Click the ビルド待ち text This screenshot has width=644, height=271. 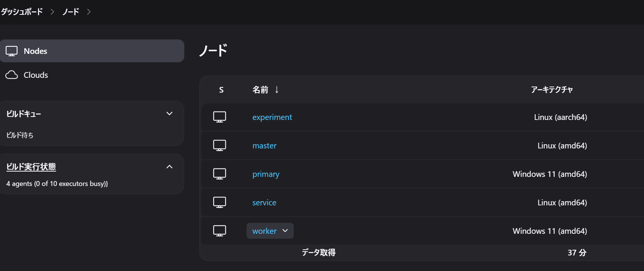click(x=20, y=135)
